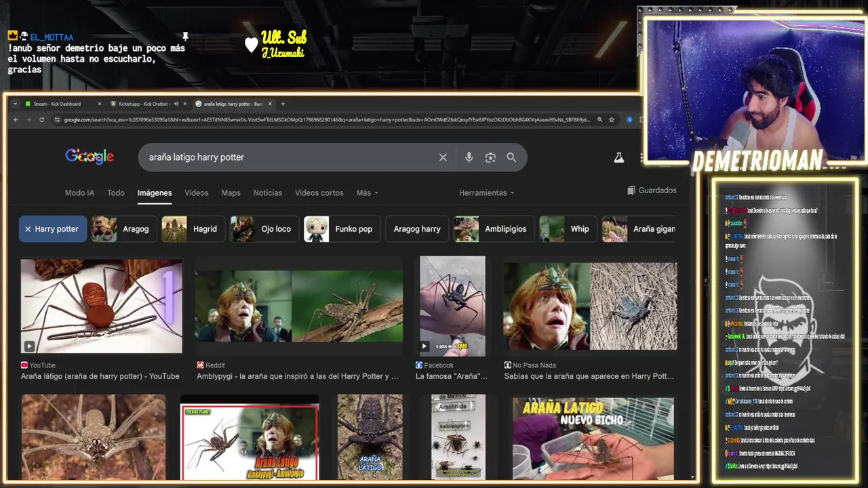
Task: Go forward with the browser forward arrow
Action: 28,120
